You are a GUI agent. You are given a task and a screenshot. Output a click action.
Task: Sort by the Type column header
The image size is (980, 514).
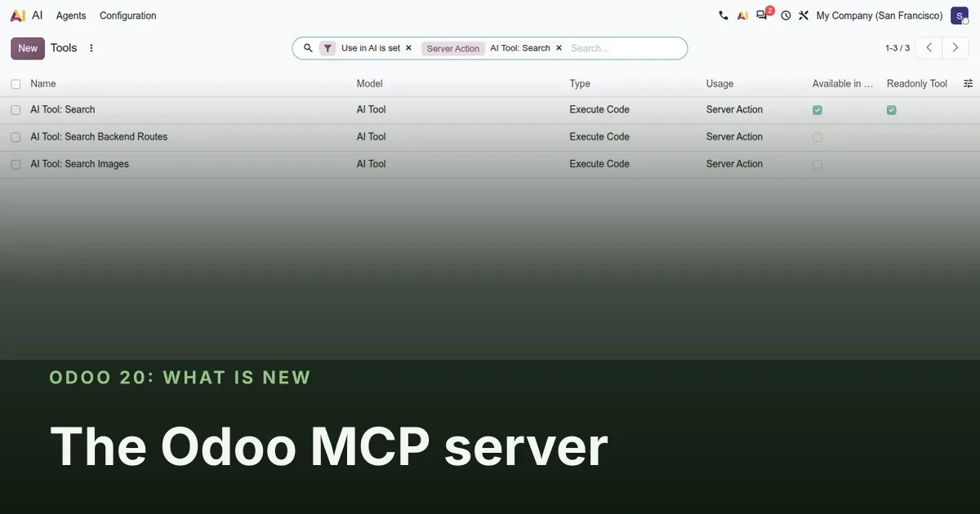(580, 83)
